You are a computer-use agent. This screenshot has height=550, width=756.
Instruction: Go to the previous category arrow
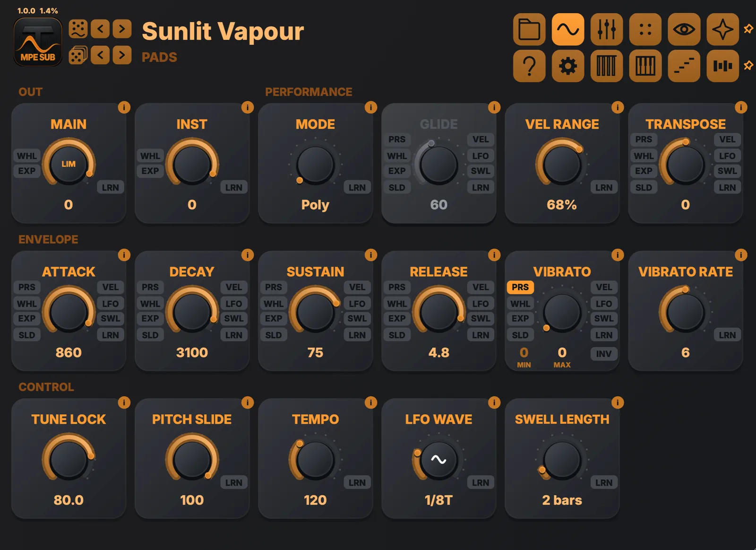[x=100, y=55]
